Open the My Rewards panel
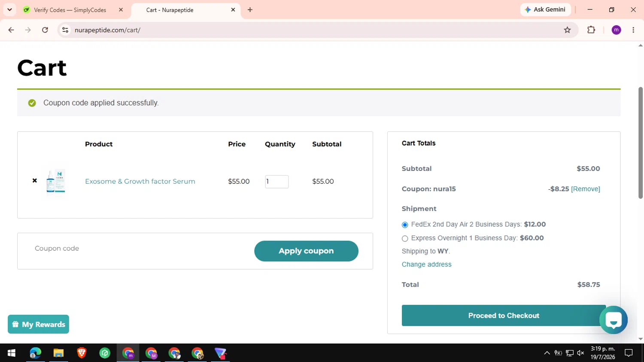This screenshot has width=644, height=362. click(x=38, y=324)
